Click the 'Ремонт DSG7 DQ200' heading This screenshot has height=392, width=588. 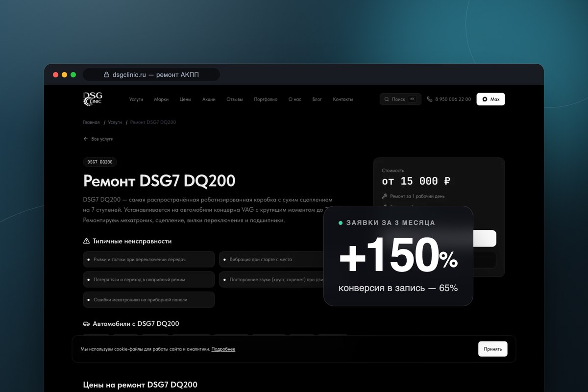pos(159,181)
